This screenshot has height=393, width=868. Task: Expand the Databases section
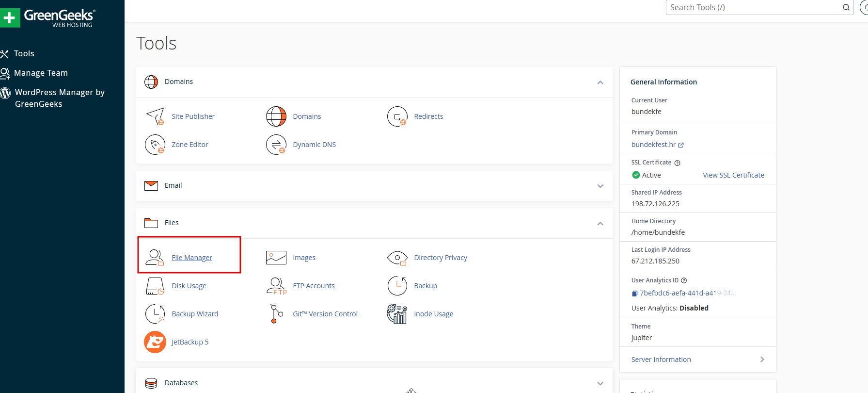coord(600,383)
